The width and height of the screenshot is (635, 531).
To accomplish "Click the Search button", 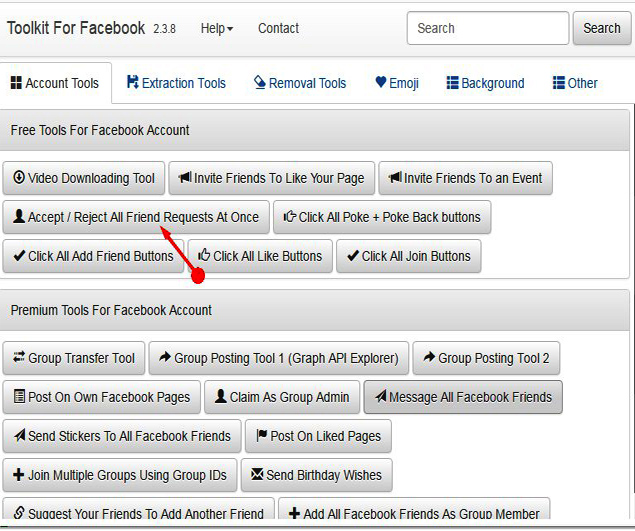I will (601, 28).
